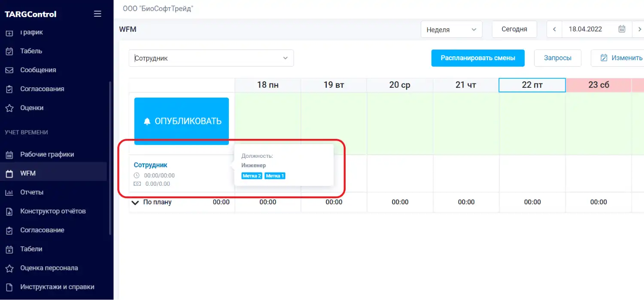Viewport: 644px width, 301px height.
Task: Click the Инженер position text
Action: click(254, 166)
